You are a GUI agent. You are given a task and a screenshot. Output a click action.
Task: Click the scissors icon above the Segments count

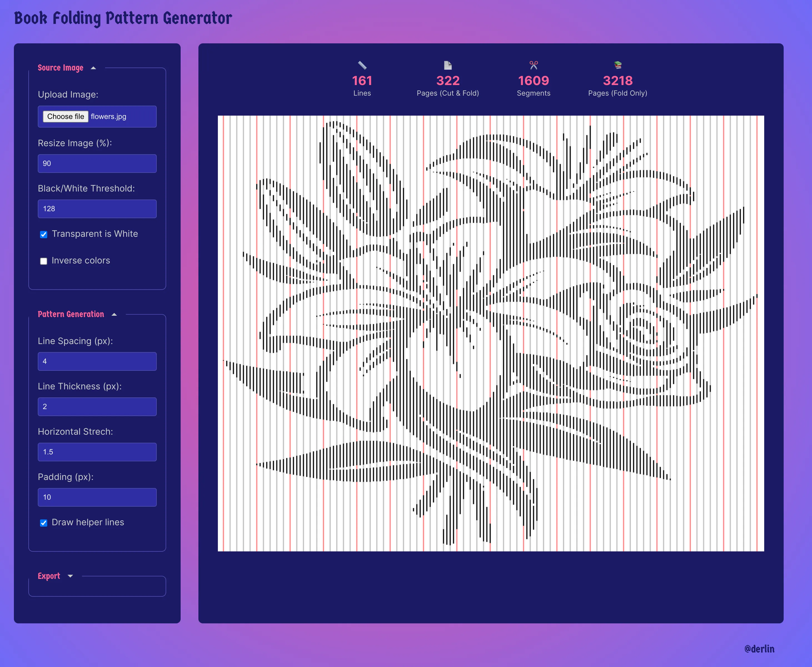point(533,65)
